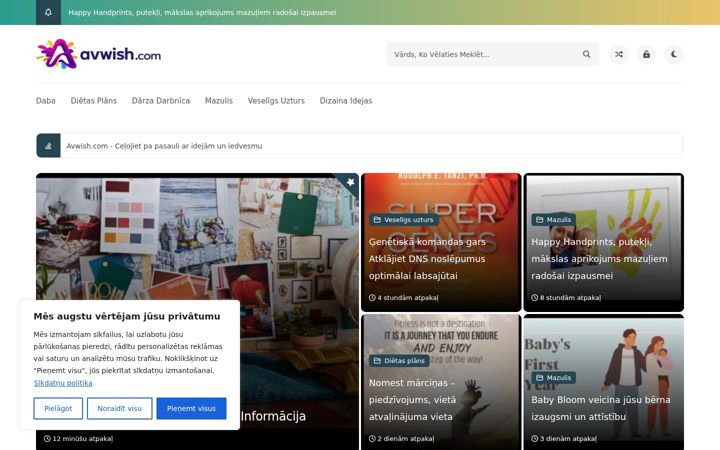720x450 pixels.
Task: Open the Diētas Plāns menu item
Action: pos(94,101)
